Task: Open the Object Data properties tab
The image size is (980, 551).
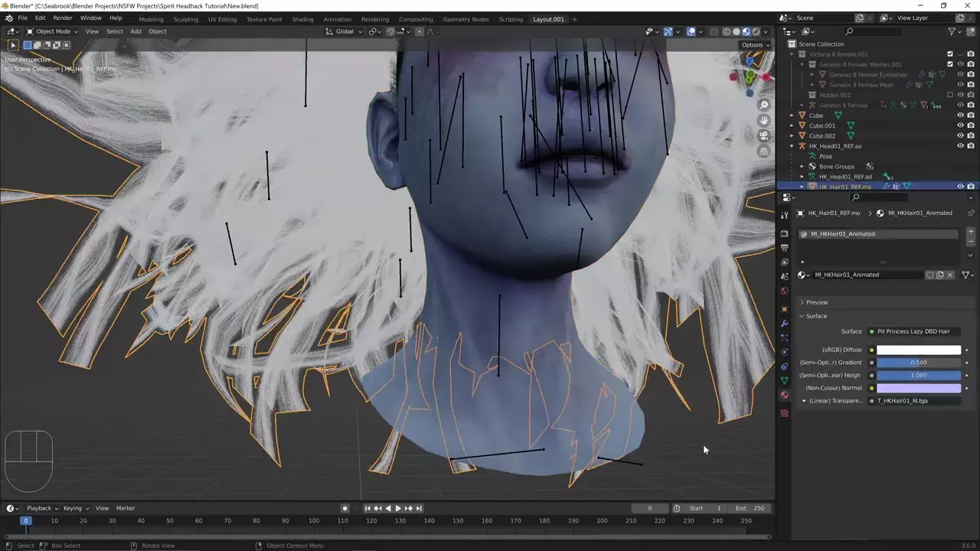Action: (x=784, y=380)
